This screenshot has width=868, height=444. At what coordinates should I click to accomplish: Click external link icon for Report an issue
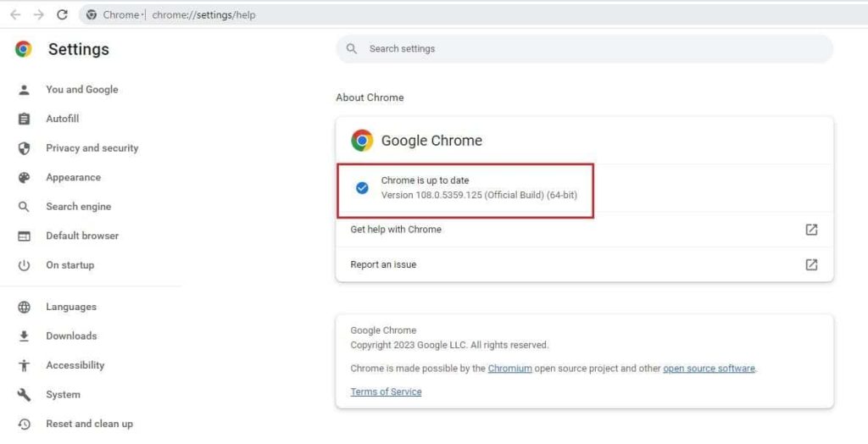pyautogui.click(x=811, y=264)
